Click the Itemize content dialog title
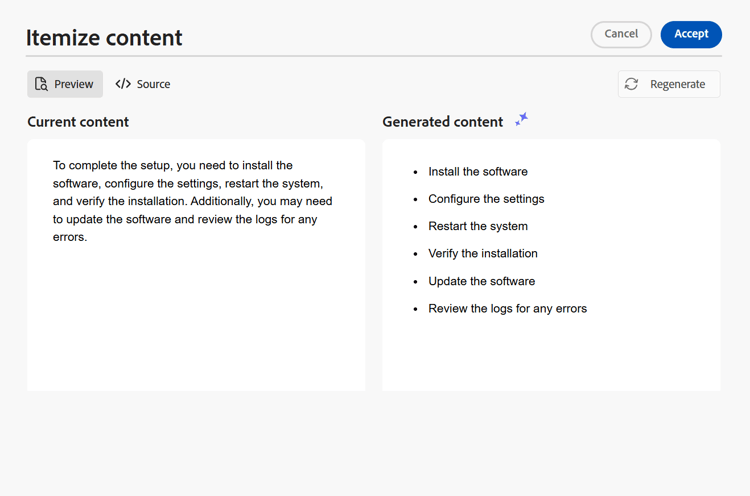 point(104,38)
